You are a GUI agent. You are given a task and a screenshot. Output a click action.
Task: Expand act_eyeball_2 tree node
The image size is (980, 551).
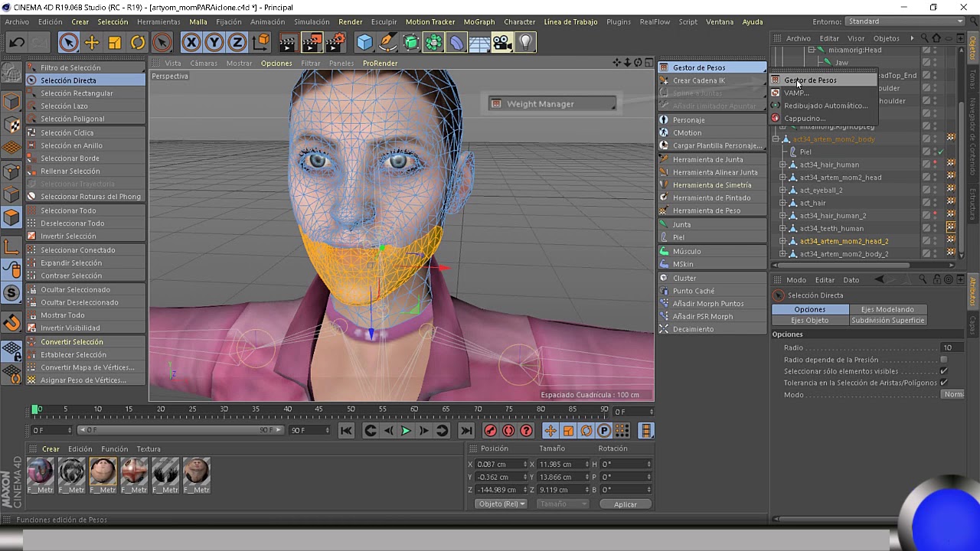(782, 191)
